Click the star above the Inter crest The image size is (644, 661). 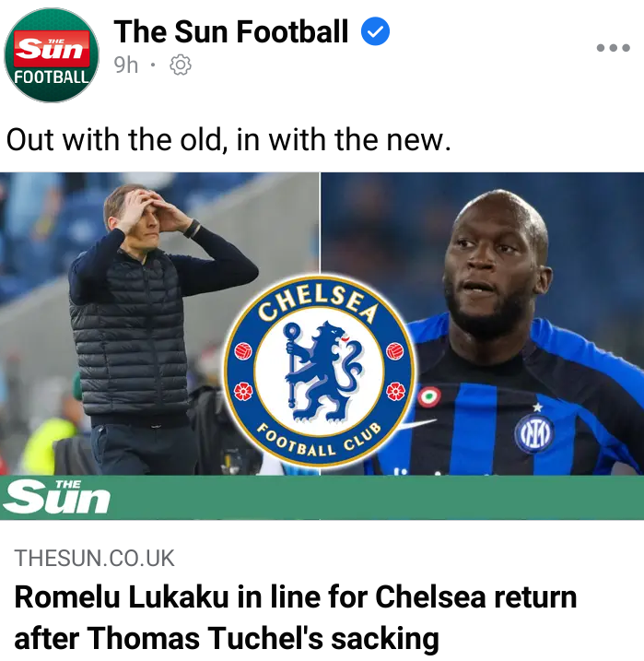pos(537,407)
